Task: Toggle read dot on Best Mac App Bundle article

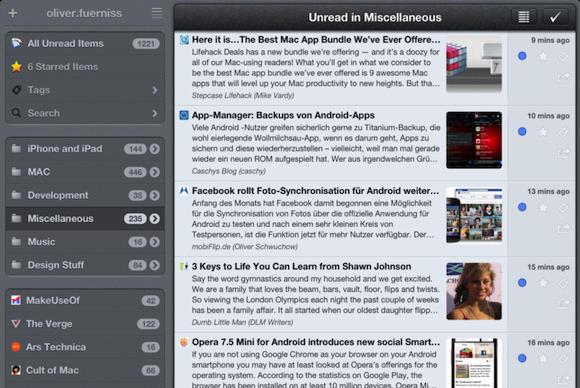Action: tap(522, 56)
